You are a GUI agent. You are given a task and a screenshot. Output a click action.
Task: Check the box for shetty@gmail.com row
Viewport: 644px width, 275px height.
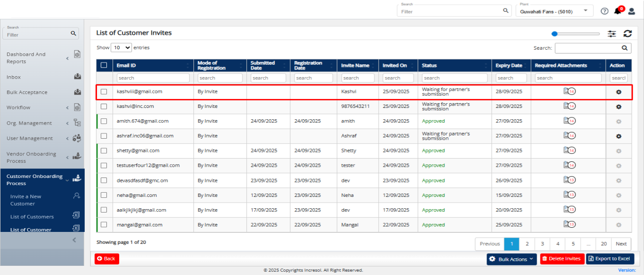(104, 151)
